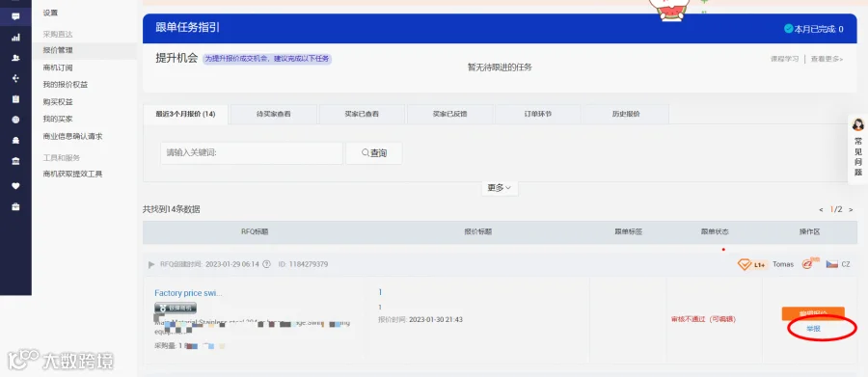The image size is (868, 377).
Task: Switch to the 待买家查看 tab
Action: [274, 114]
